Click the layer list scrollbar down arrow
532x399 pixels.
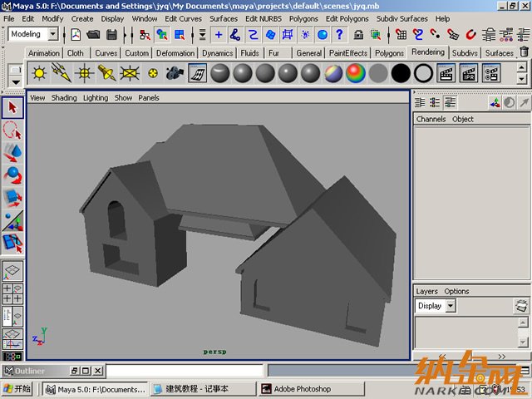click(523, 342)
